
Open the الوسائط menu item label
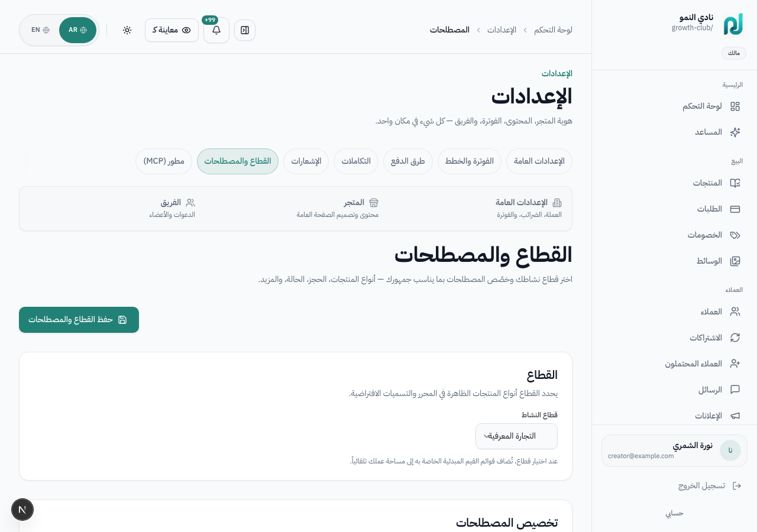point(709,261)
